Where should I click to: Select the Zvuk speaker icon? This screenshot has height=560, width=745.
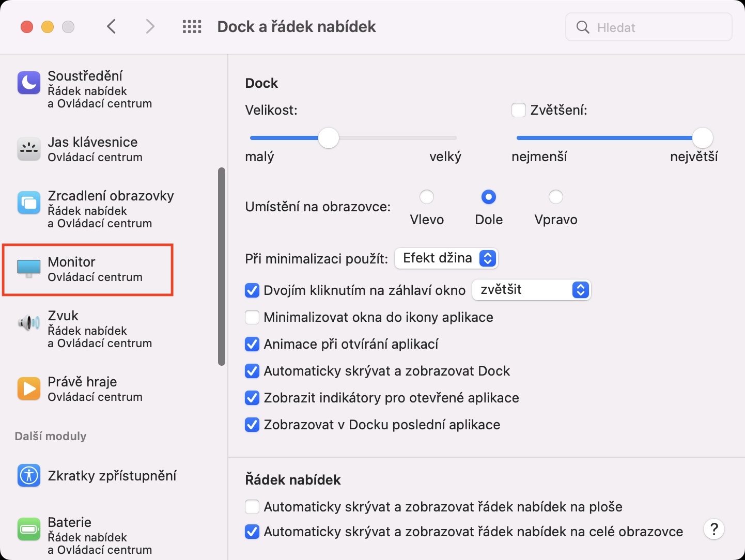[x=29, y=323]
